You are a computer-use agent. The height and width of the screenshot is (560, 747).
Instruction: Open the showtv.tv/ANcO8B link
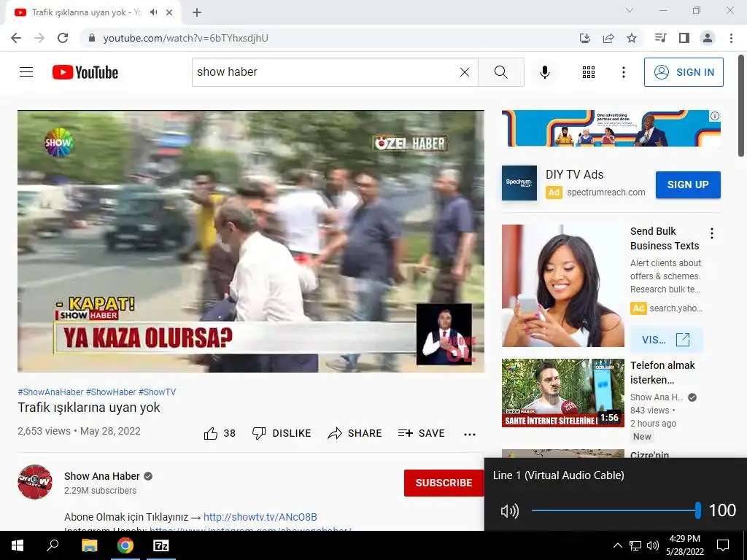(260, 517)
